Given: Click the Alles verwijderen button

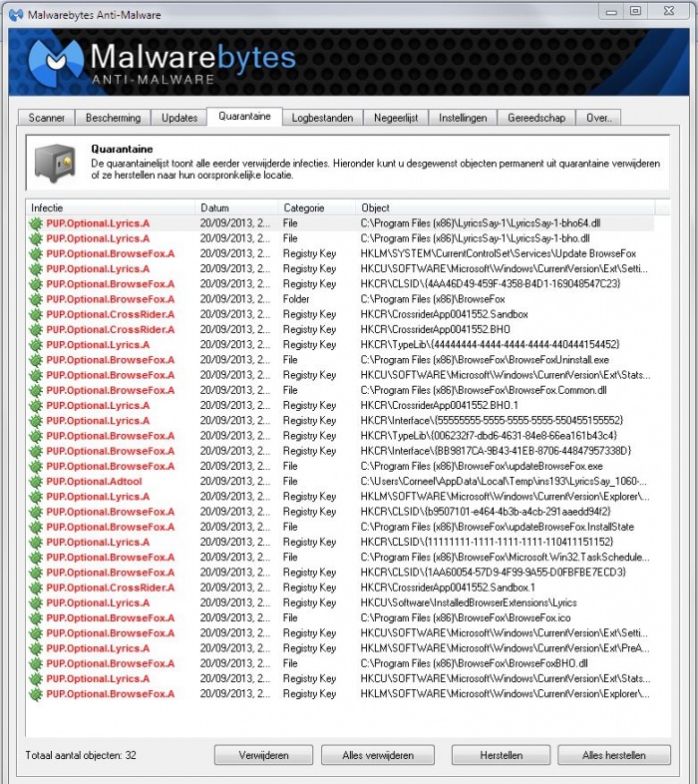Looking at the screenshot, I should [x=378, y=755].
